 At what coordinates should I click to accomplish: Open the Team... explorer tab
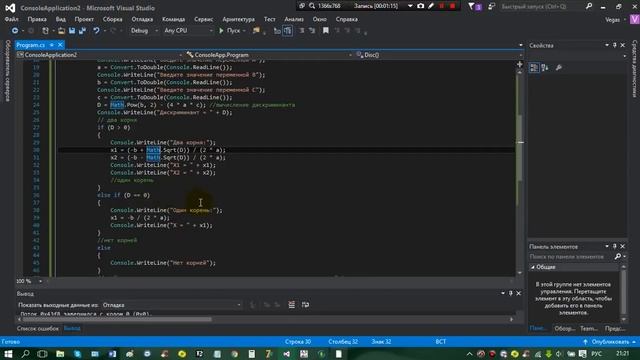[589, 329]
